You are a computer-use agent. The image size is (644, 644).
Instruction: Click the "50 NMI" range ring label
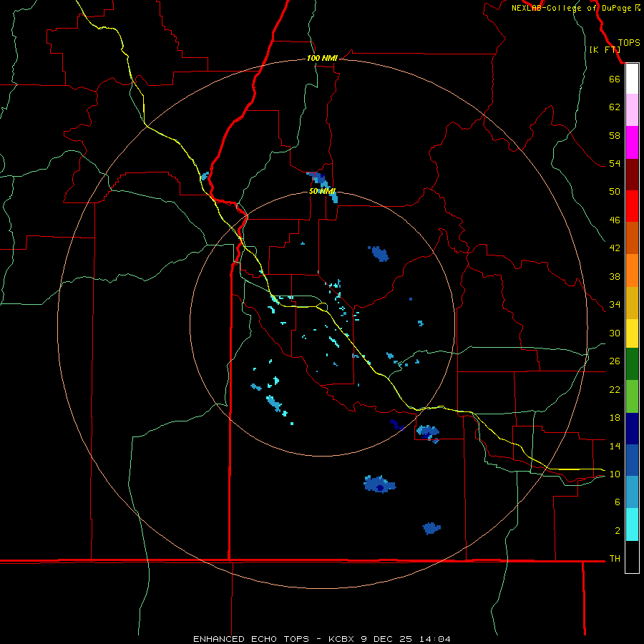[322, 191]
